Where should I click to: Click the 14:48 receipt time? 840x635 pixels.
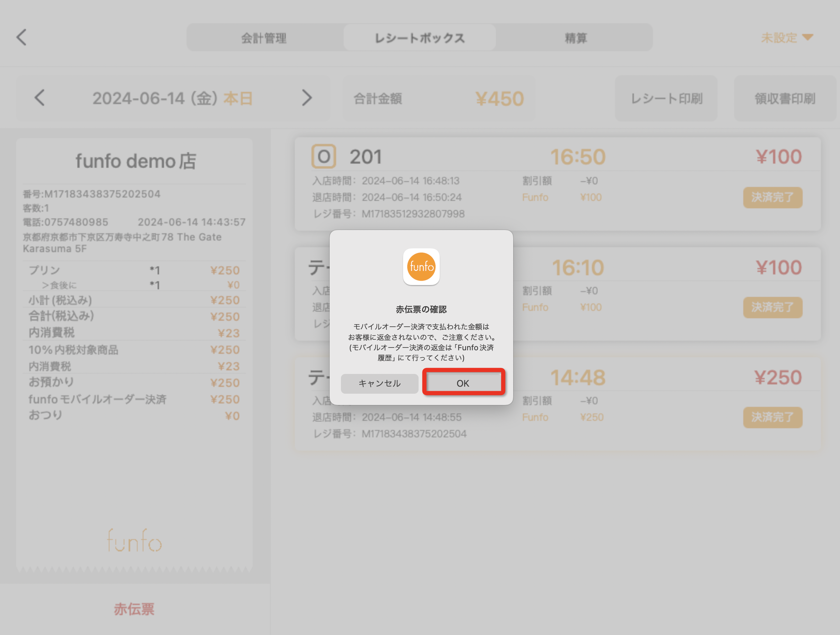[578, 377]
